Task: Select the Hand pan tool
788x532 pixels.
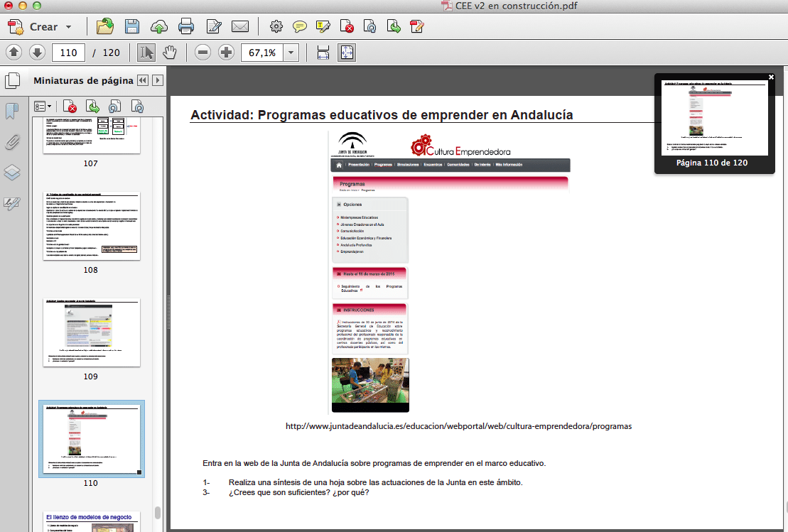Action: click(x=169, y=53)
